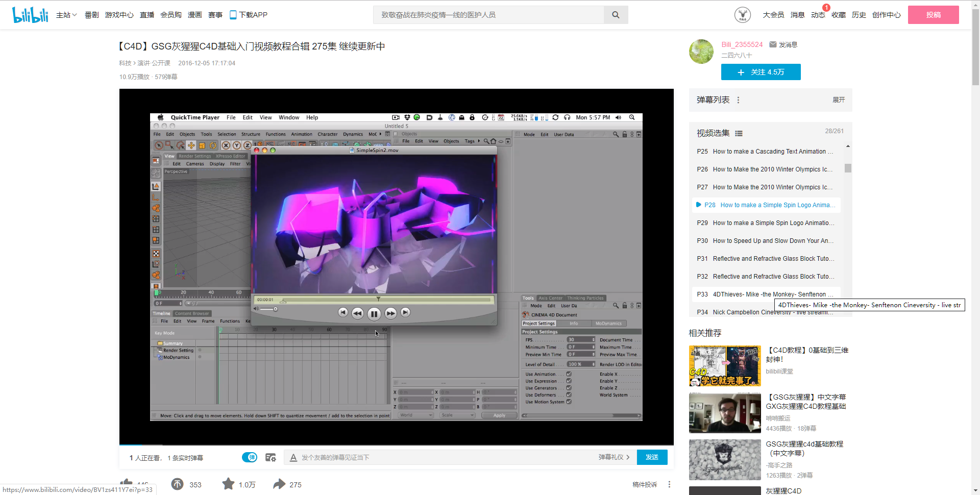Open thumbnail for 【GSG灰猩猩】中文字幕 video

point(725,413)
